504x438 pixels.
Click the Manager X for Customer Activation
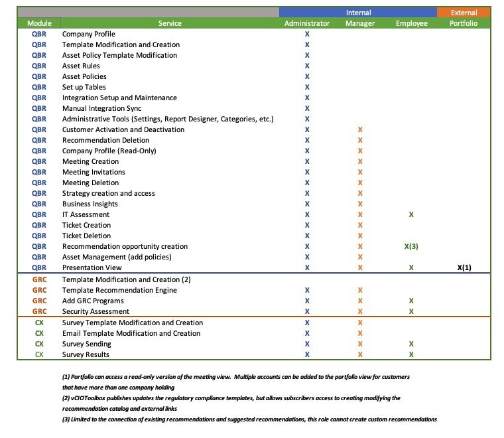[x=360, y=129]
